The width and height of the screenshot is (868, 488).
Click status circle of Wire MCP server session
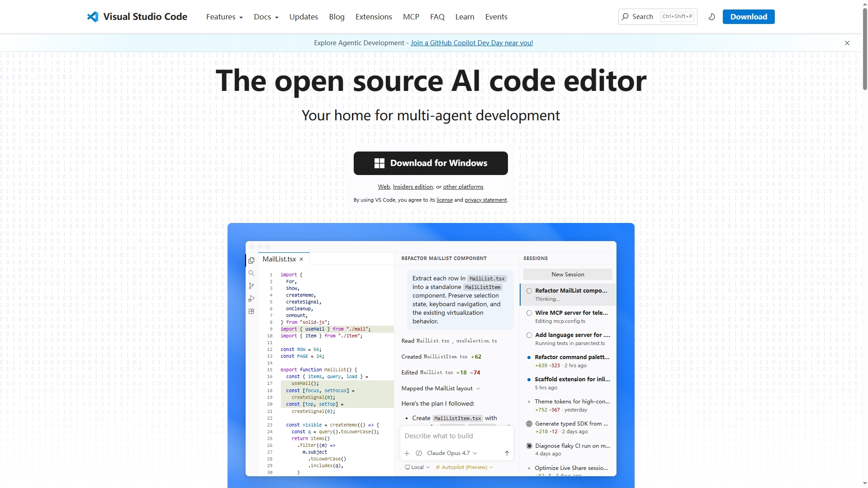click(x=529, y=313)
